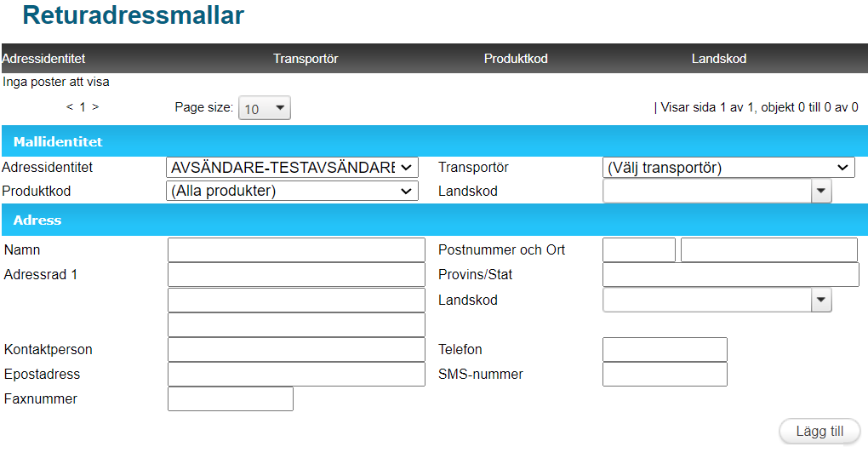Focus the Epostadress text box
This screenshot has width=868, height=464.
tap(295, 375)
